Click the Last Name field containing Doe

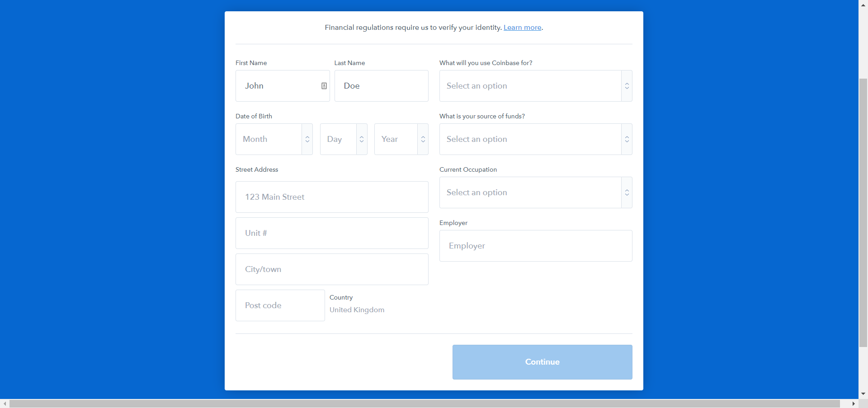[x=382, y=86]
